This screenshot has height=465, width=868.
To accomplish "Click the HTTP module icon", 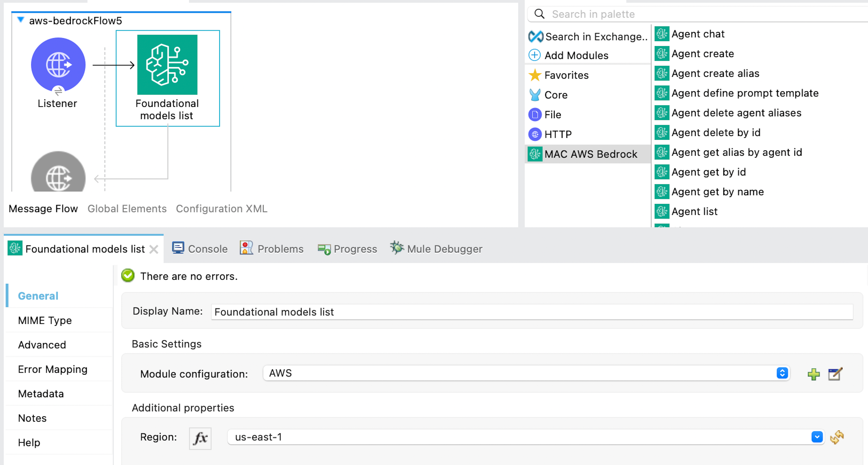I will [x=535, y=134].
